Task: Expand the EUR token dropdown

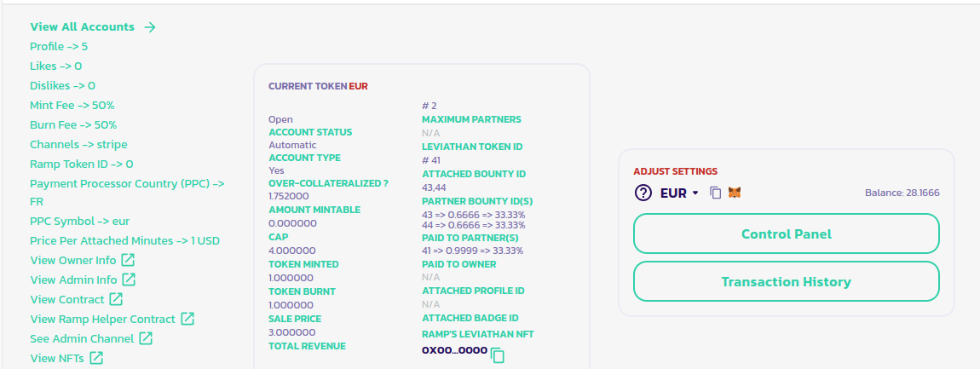Action: coord(695,193)
